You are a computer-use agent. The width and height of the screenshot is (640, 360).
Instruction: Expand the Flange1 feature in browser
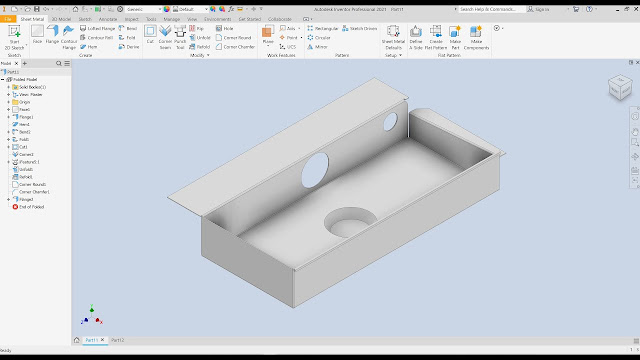pyautogui.click(x=9, y=117)
